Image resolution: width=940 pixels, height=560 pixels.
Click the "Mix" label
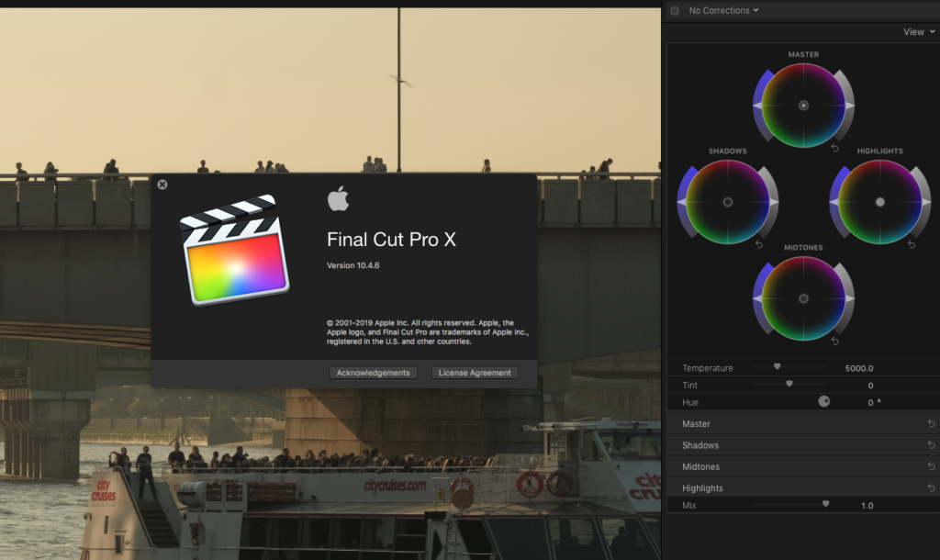(x=689, y=506)
